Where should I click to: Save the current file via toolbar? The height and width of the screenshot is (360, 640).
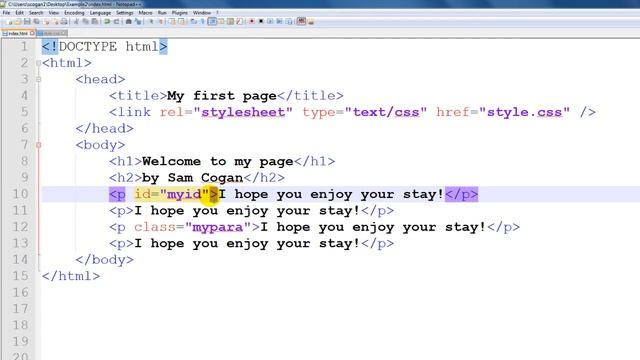pyautogui.click(x=27, y=21)
